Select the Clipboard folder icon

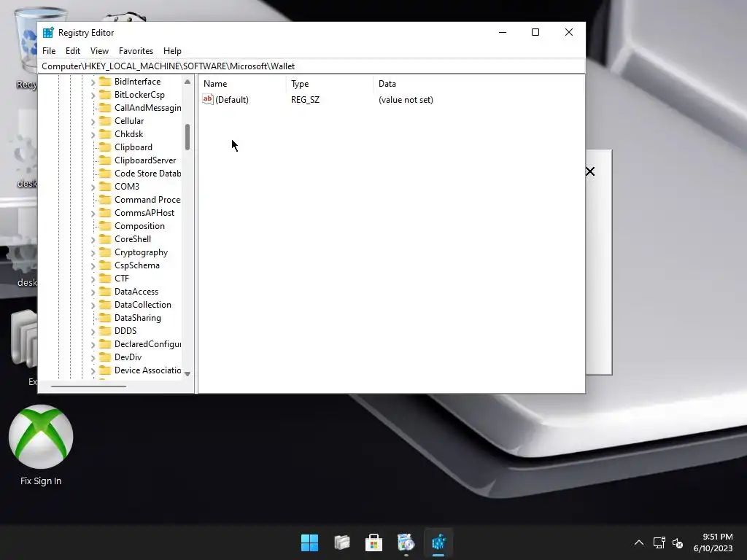pos(105,147)
